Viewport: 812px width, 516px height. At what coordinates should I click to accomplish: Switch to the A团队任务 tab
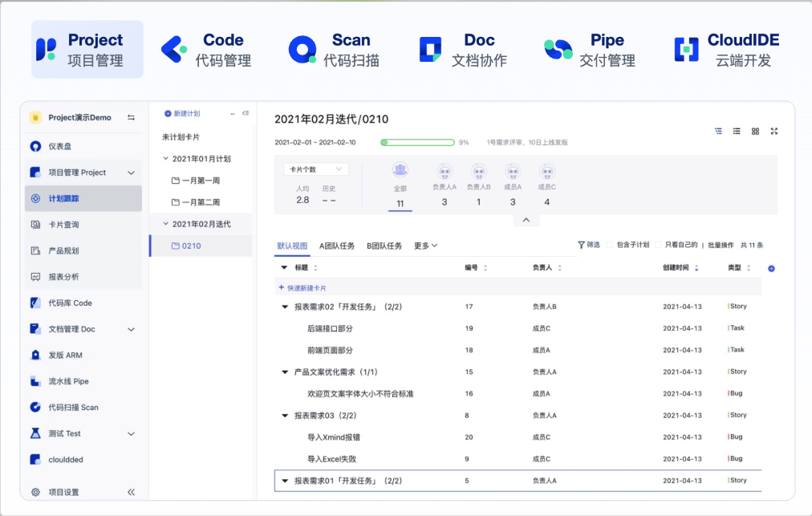337,246
